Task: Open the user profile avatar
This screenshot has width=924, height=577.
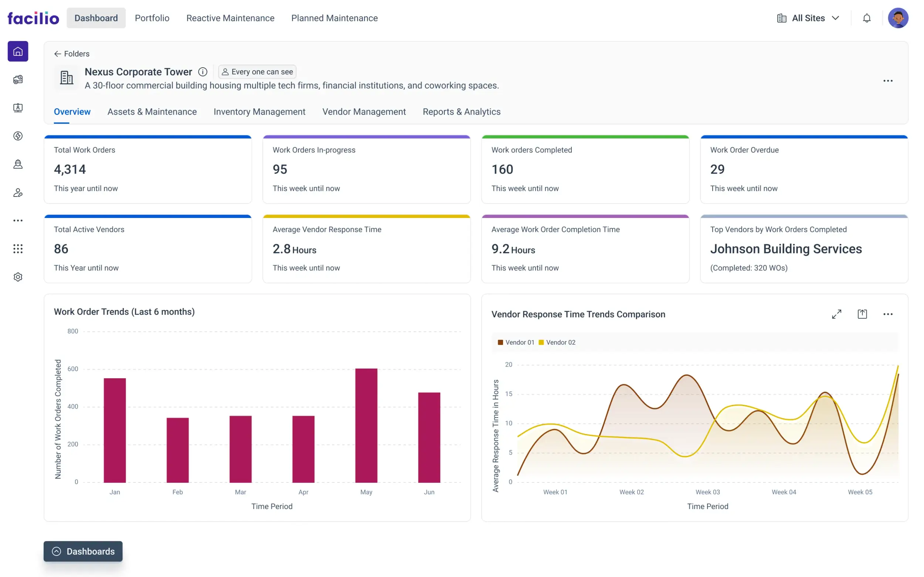Action: click(x=898, y=18)
